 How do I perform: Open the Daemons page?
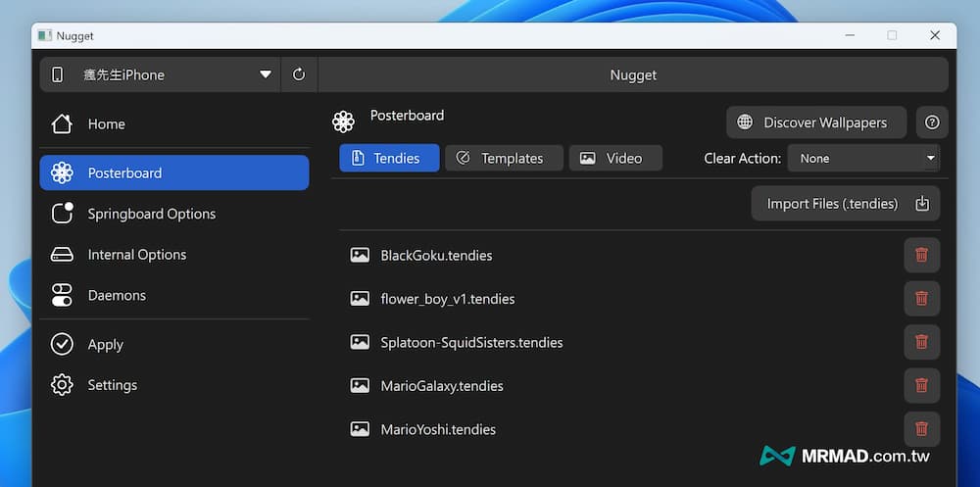pyautogui.click(x=174, y=295)
